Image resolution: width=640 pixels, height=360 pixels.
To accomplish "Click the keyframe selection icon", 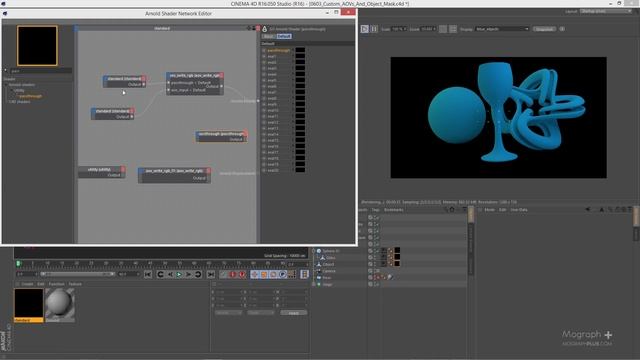I will 242,274.
